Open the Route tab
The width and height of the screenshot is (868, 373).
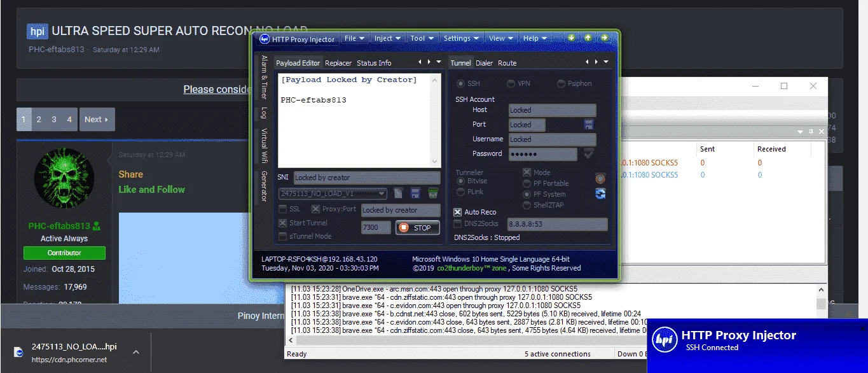(x=507, y=63)
